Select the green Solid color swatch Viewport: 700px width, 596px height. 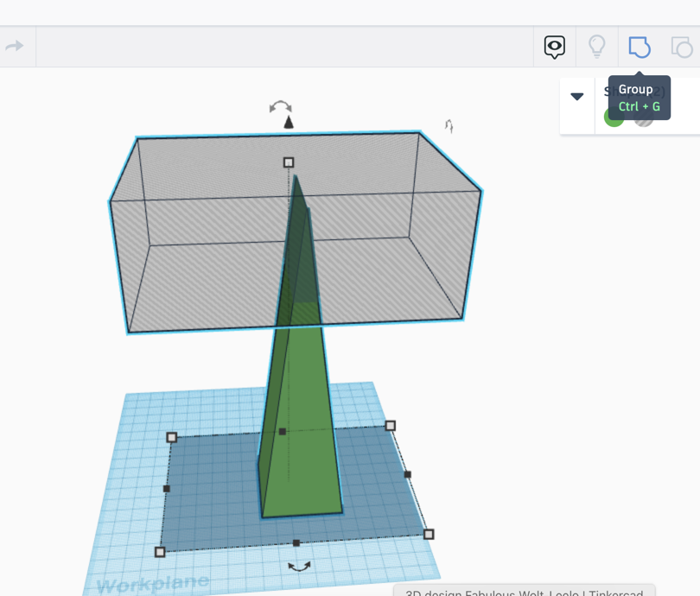click(x=614, y=117)
